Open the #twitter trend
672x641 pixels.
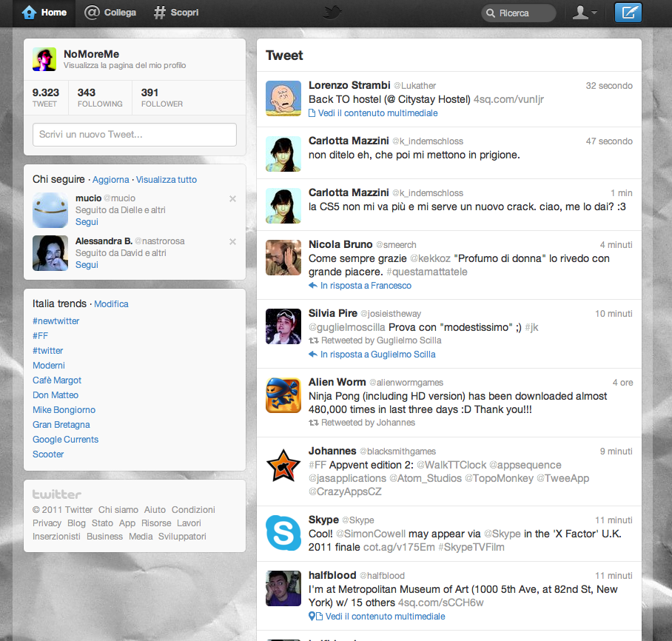click(47, 351)
